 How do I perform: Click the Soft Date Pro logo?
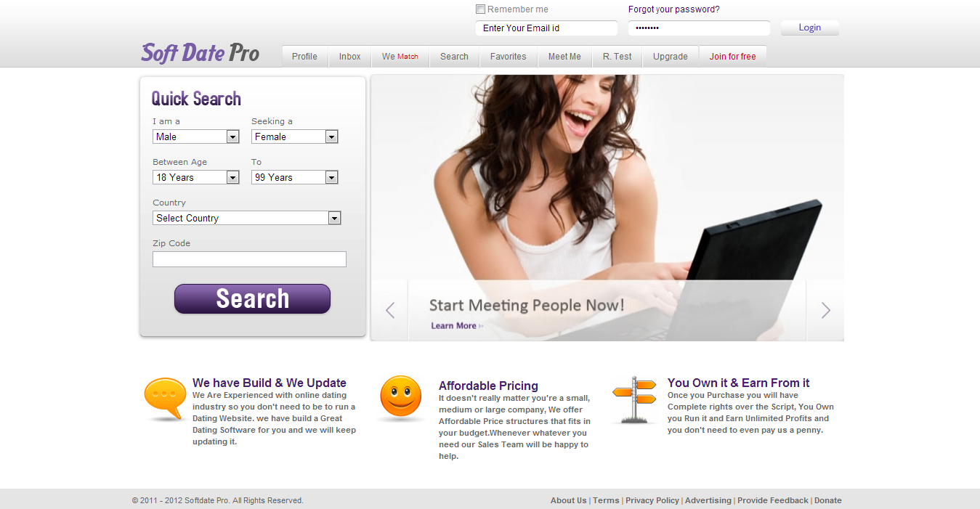pyautogui.click(x=199, y=52)
